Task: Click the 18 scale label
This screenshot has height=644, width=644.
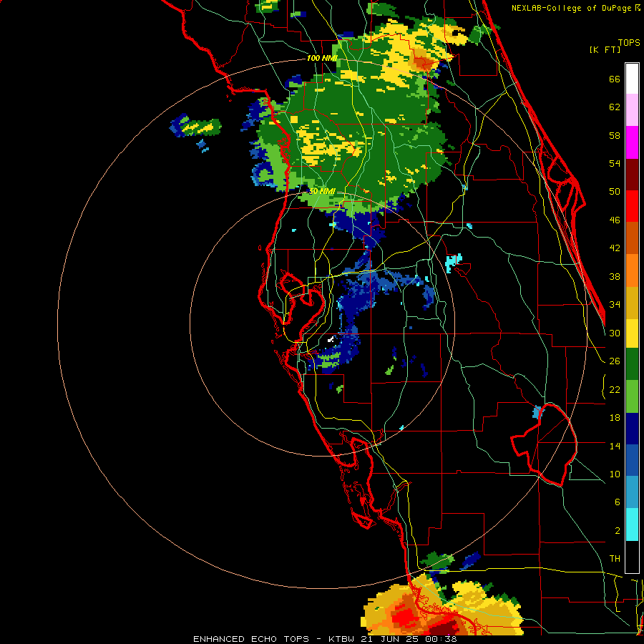Action: pyautogui.click(x=615, y=418)
